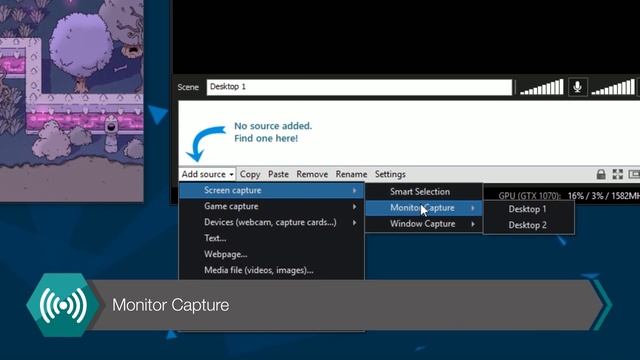Expand the Monitor Capture submenu arrow
640x360 pixels.
tap(473, 208)
